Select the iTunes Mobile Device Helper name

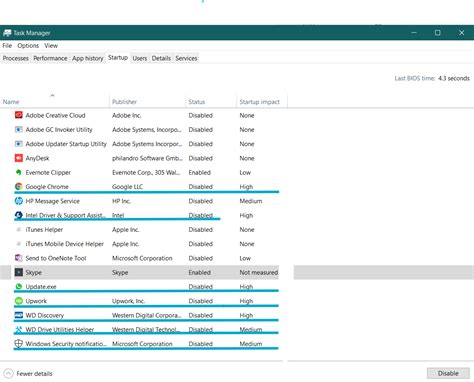pos(65,244)
